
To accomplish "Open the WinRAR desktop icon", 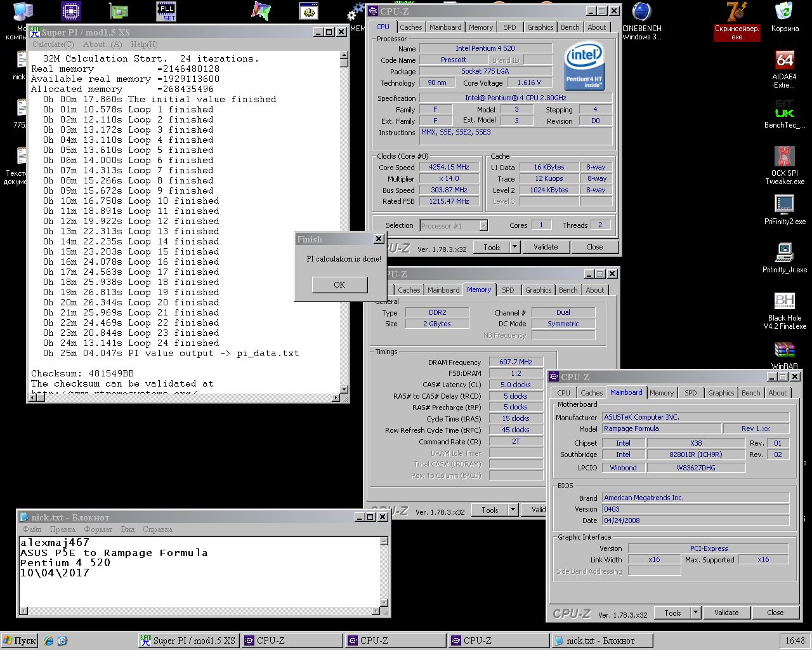I will pos(785,355).
